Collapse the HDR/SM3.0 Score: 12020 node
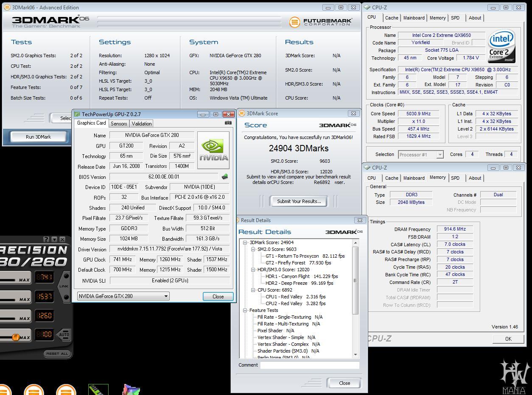Viewport: 532px width, 395px height. tap(253, 270)
